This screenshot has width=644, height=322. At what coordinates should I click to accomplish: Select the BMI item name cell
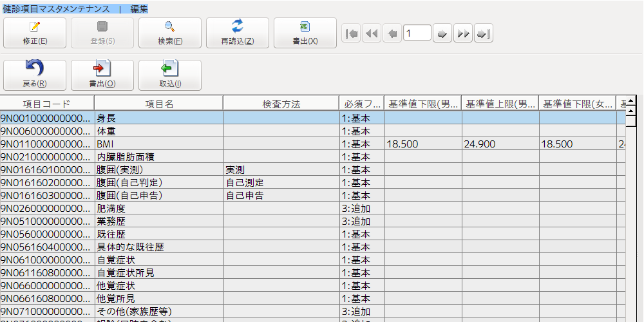pyautogui.click(x=159, y=144)
